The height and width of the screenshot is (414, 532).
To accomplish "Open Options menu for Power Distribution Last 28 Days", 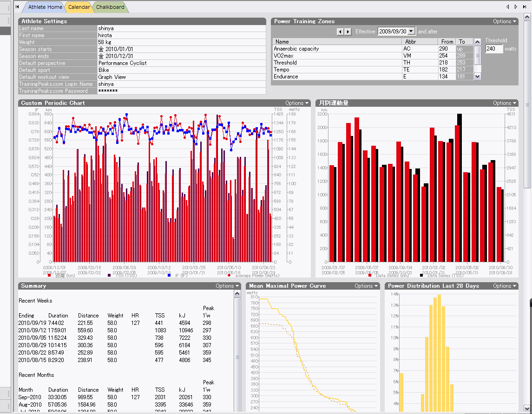I will [505, 286].
